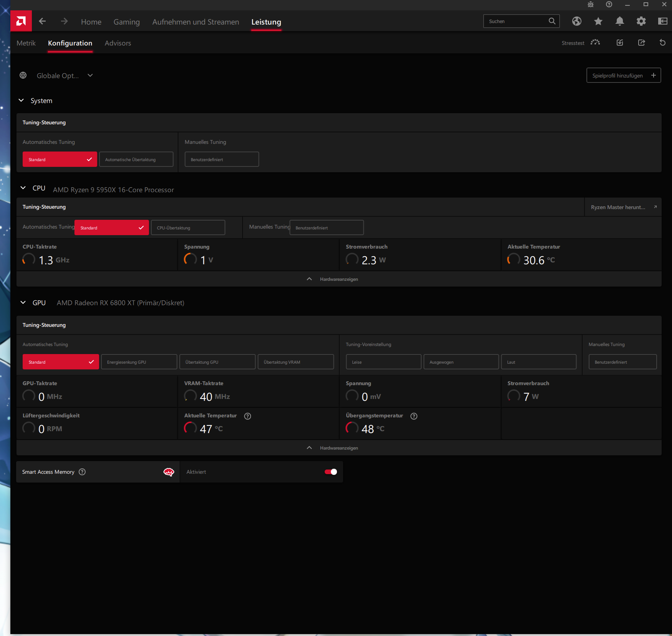The width and height of the screenshot is (672, 636).
Task: Open Aufnehmen und Streamen tab
Action: click(196, 22)
